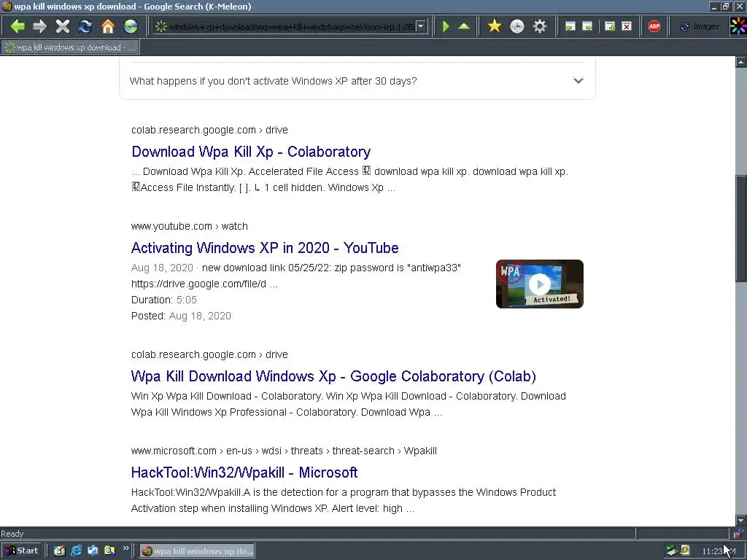Screen dimensions: 747x560
Task: Open history with the clock icon
Action: [517, 26]
